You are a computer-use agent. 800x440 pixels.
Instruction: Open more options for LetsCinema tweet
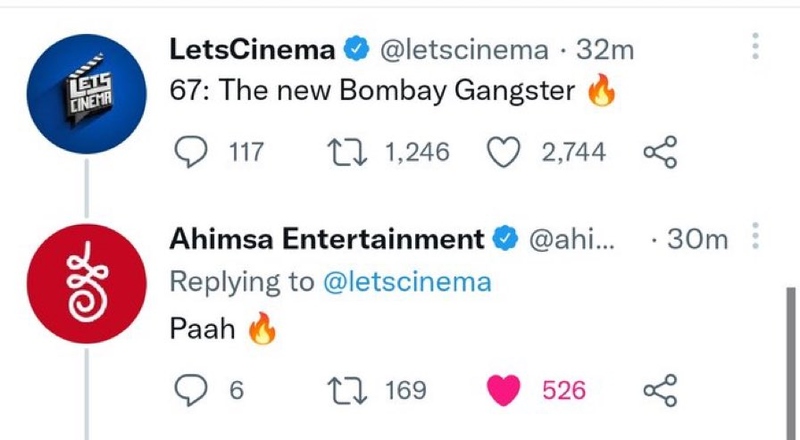pos(756,47)
